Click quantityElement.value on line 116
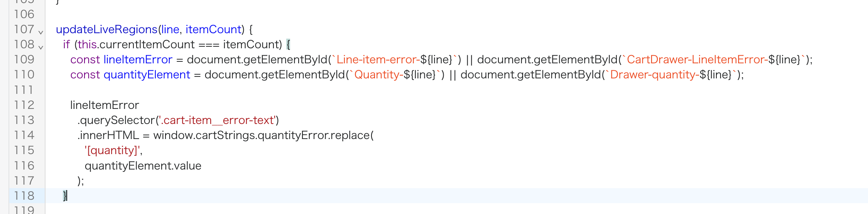 [143, 166]
